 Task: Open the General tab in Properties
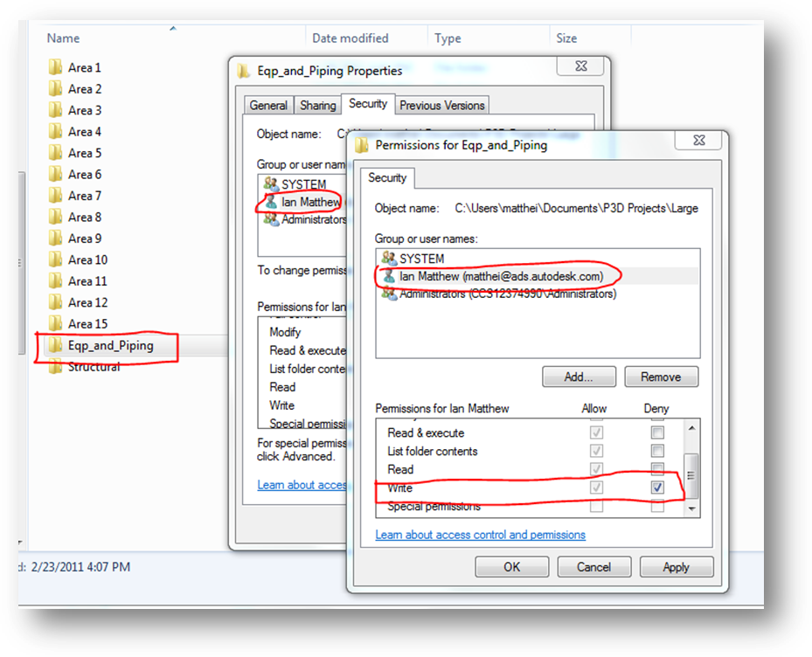click(268, 105)
